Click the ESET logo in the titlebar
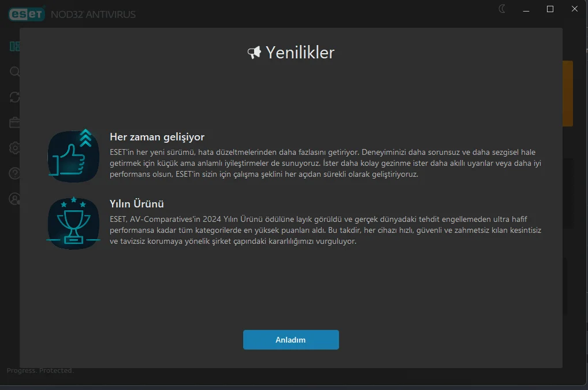The image size is (588, 390). click(x=26, y=13)
